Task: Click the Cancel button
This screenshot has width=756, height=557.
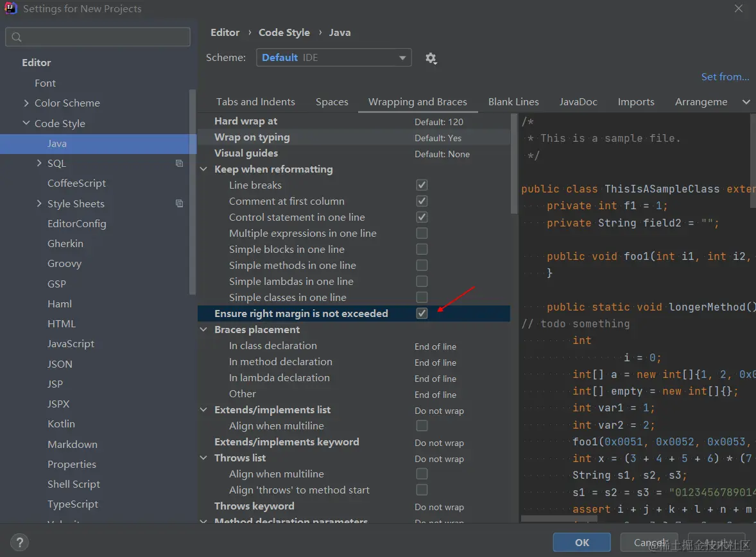Action: (x=649, y=542)
